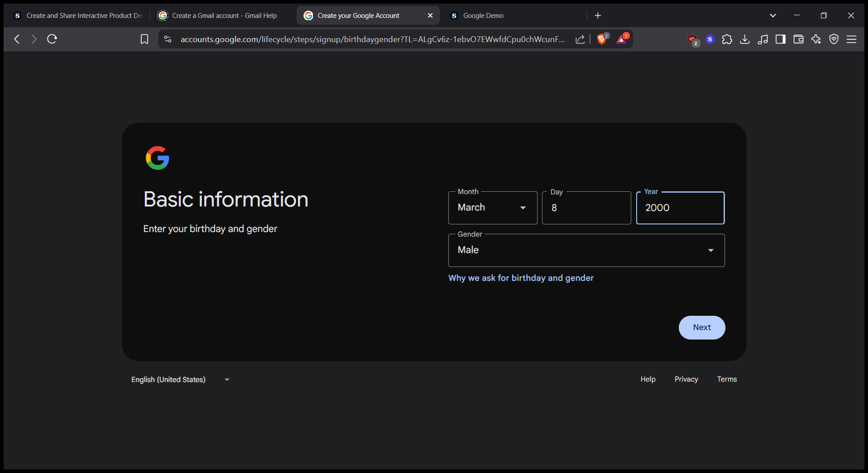
Task: Open the media playlist music note icon
Action: coord(763,39)
